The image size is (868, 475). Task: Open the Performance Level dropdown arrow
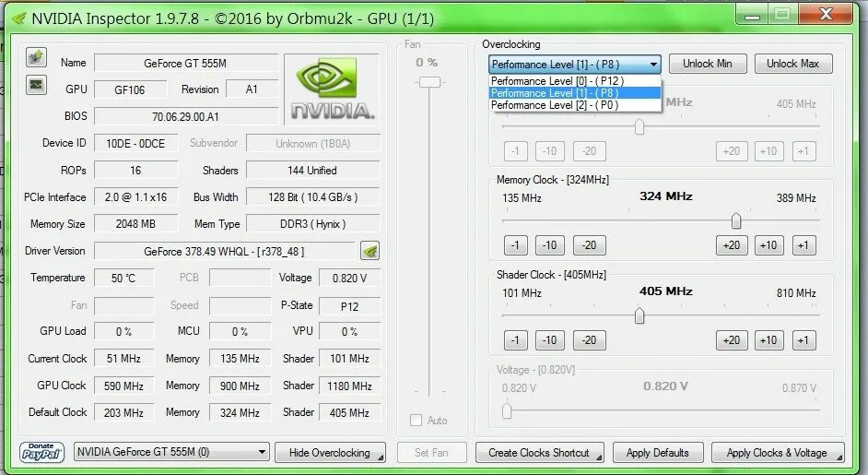[654, 65]
